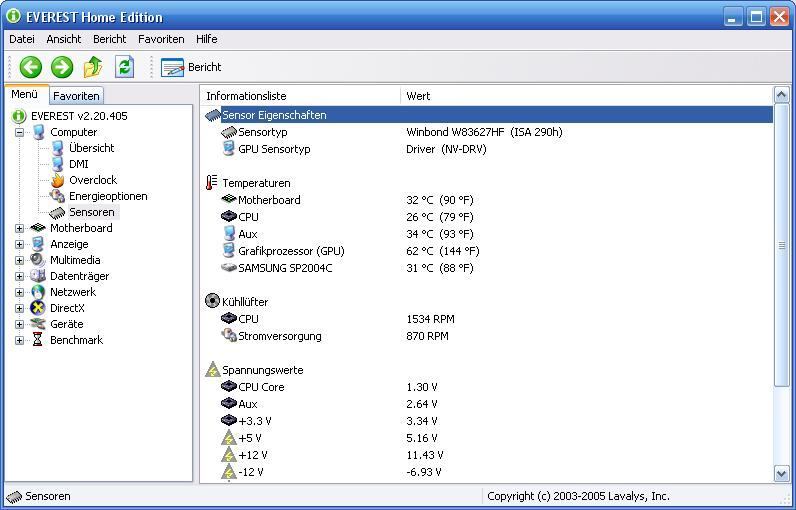Select the Grafikprozessor (GPU) temperature row

tap(488, 251)
